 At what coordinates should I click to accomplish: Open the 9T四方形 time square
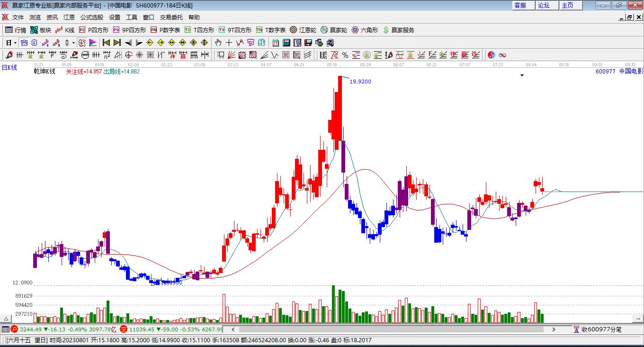coord(235,30)
